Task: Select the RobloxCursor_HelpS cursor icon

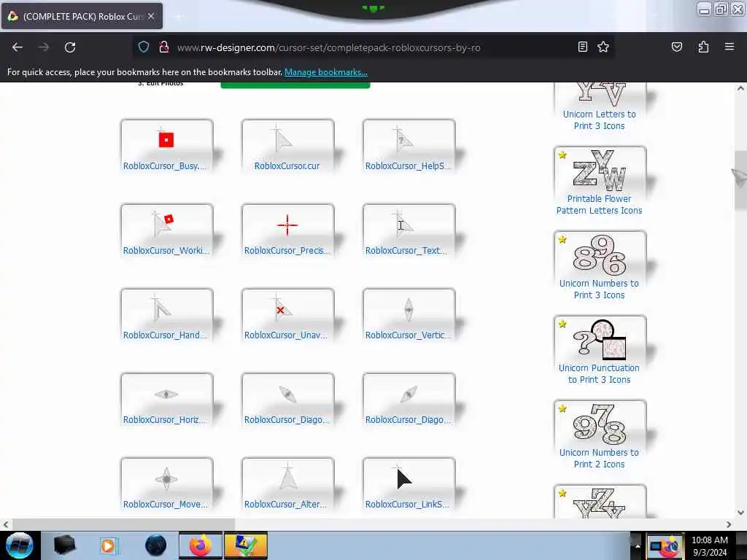Action: 404,140
